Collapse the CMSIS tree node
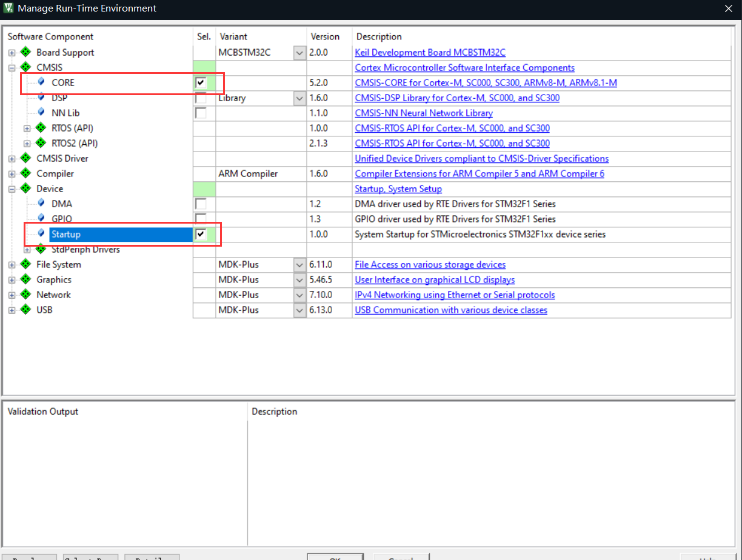This screenshot has width=742, height=560. [x=12, y=68]
